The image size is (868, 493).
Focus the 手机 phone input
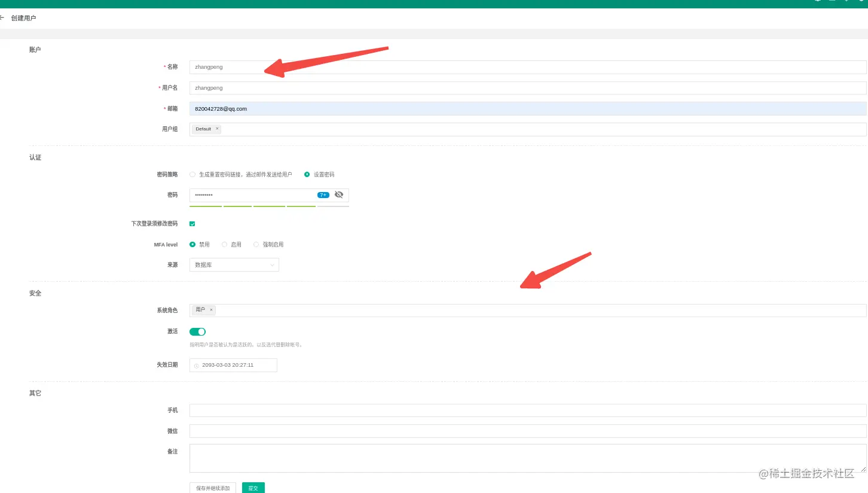[x=528, y=410]
